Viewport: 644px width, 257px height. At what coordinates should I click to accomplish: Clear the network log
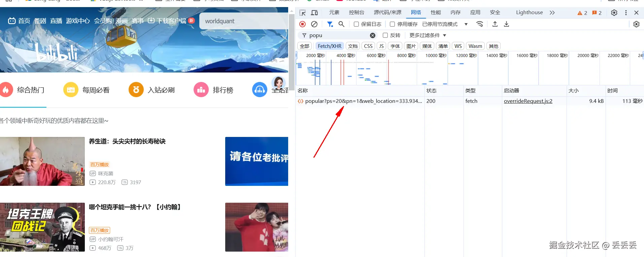pyautogui.click(x=314, y=24)
